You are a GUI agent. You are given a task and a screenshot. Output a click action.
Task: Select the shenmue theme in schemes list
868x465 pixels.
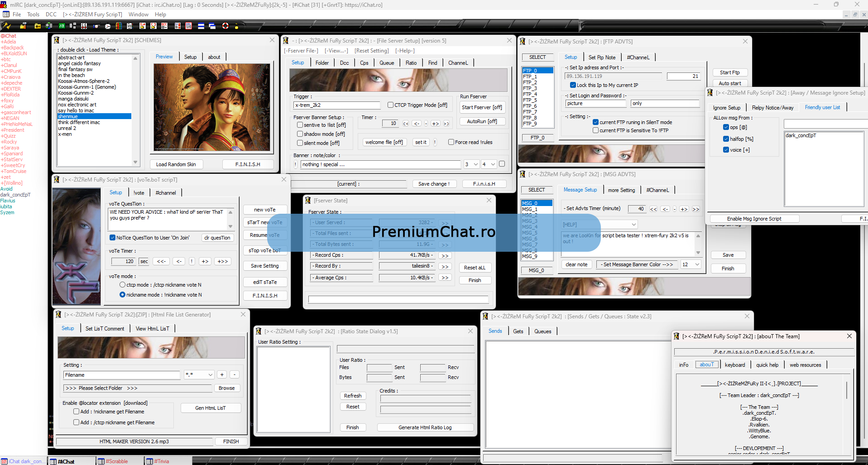pyautogui.click(x=94, y=116)
